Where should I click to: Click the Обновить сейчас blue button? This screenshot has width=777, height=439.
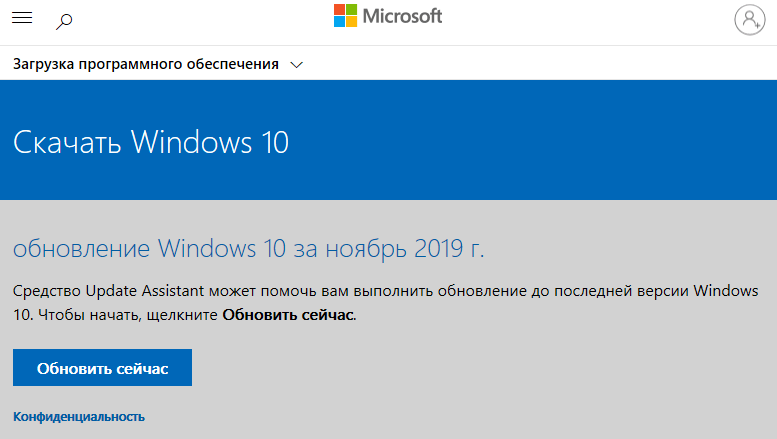tap(102, 368)
